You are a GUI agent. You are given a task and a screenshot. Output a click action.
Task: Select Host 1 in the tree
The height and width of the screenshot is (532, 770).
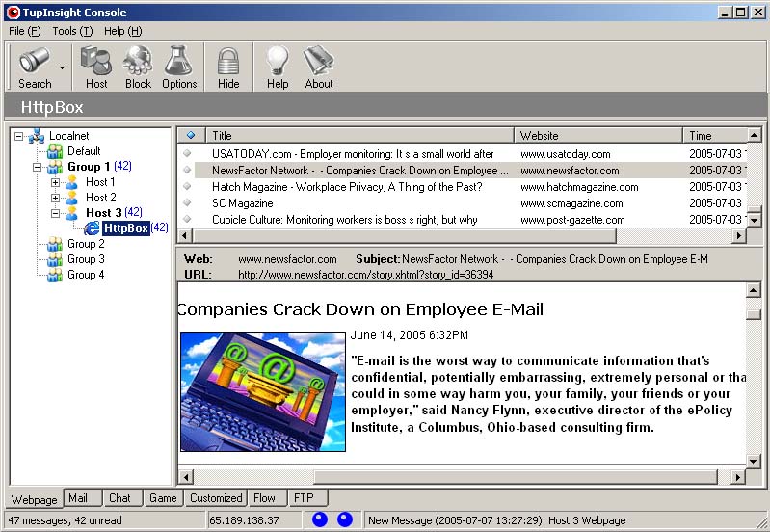100,182
